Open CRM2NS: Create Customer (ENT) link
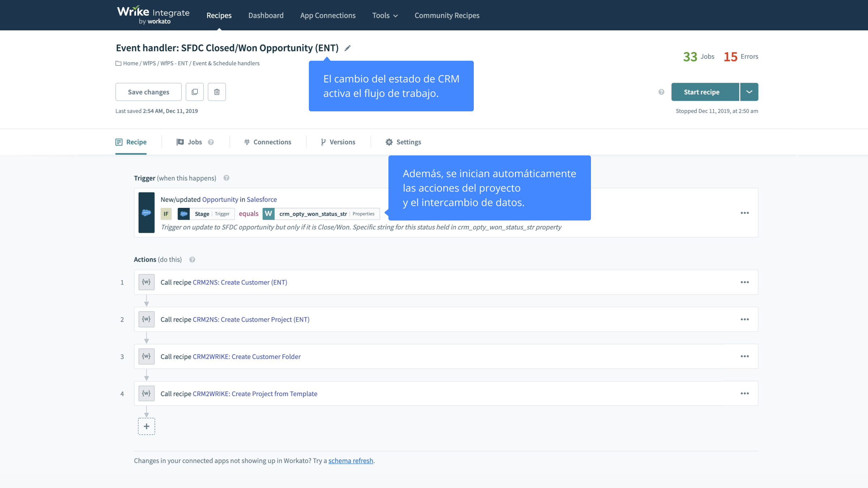 (x=240, y=282)
